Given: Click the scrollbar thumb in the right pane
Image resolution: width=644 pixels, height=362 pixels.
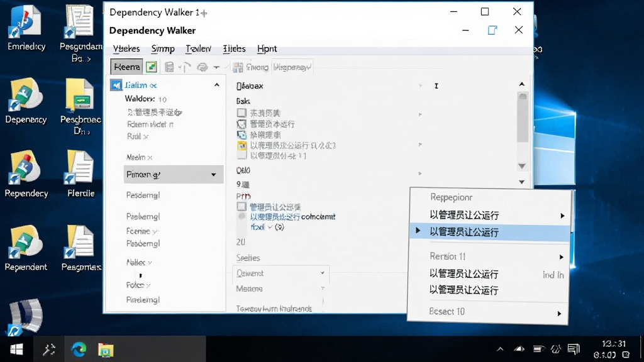Looking at the screenshot, I should click(523, 117).
